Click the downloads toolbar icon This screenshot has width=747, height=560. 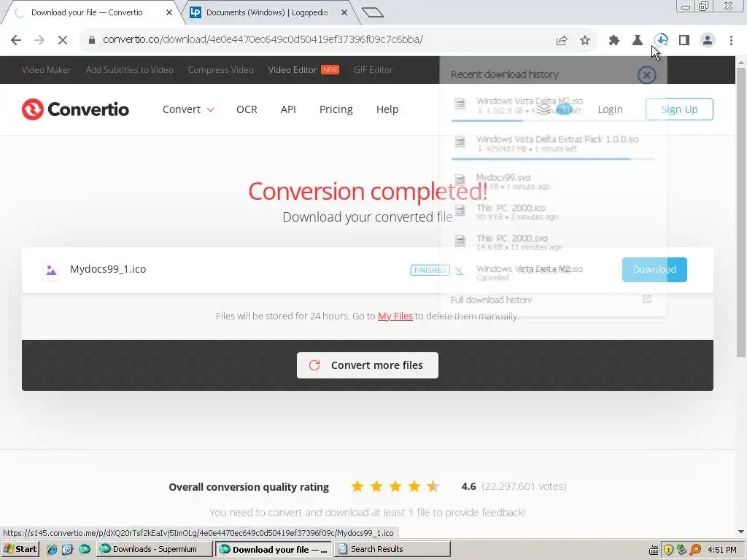click(x=661, y=40)
